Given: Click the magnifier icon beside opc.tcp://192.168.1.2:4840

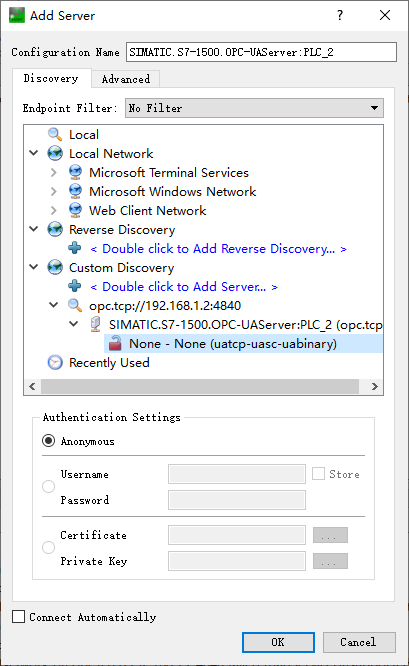Looking at the screenshot, I should pyautogui.click(x=75, y=305).
